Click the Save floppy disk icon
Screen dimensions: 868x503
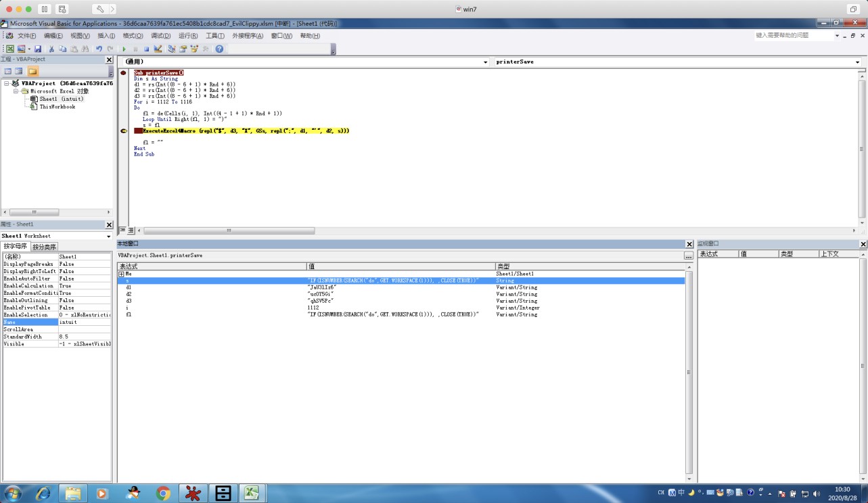[x=38, y=49]
